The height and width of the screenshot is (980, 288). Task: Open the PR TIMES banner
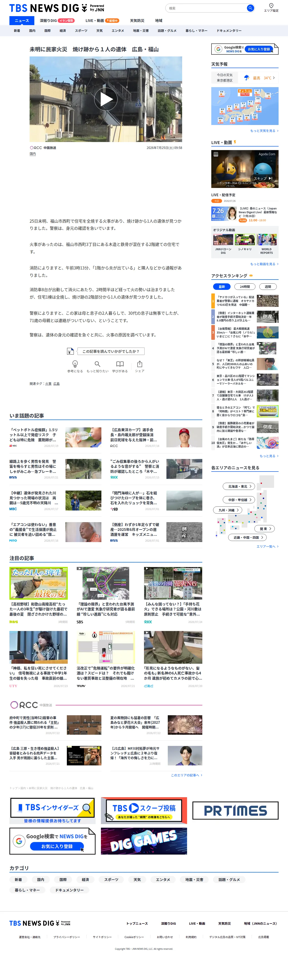(x=236, y=810)
